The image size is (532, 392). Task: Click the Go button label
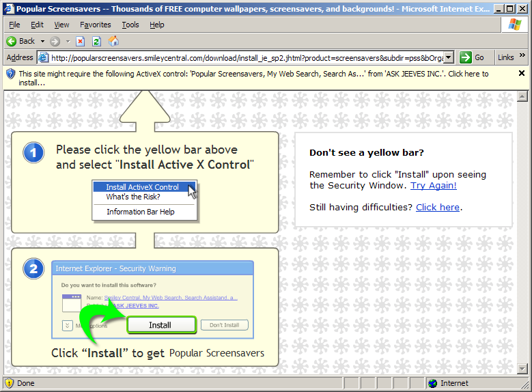[479, 57]
